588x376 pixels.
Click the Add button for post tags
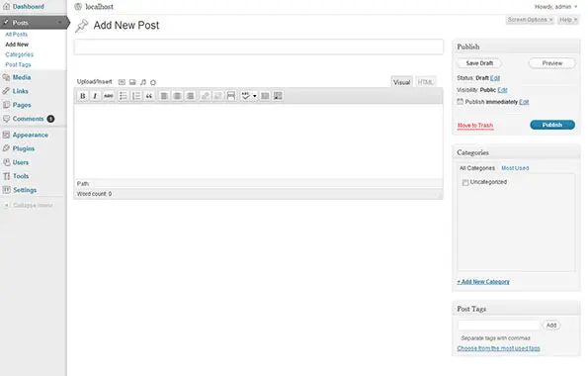[x=551, y=326]
